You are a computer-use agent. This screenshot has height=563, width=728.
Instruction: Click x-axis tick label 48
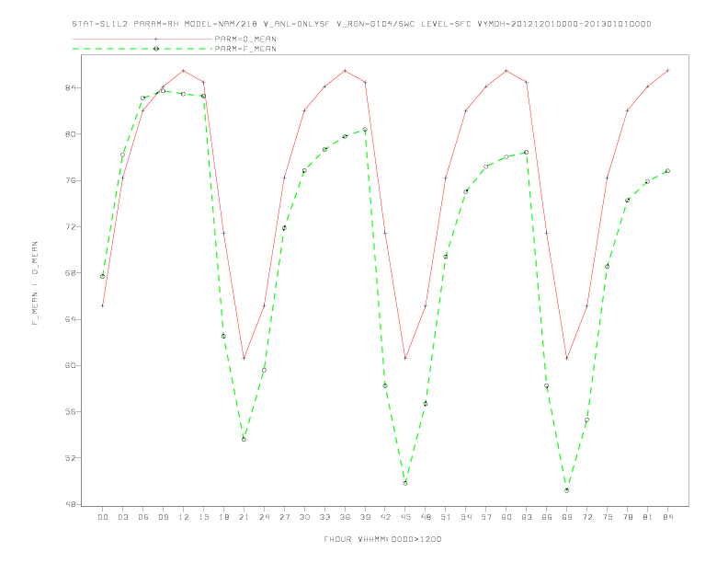pos(426,517)
